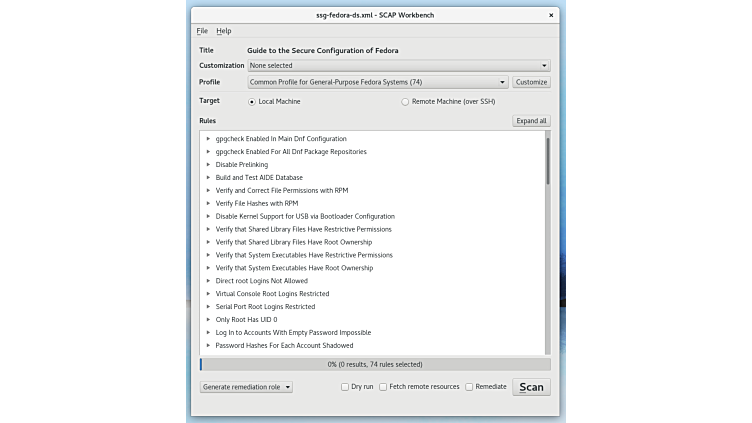Open the File menu
Image resolution: width=752 pixels, height=423 pixels.
click(x=202, y=31)
